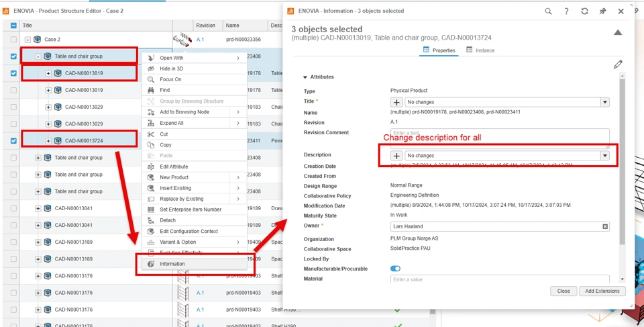This screenshot has width=644, height=327.
Task: Check the Case 2 row checkbox
Action: point(13,40)
